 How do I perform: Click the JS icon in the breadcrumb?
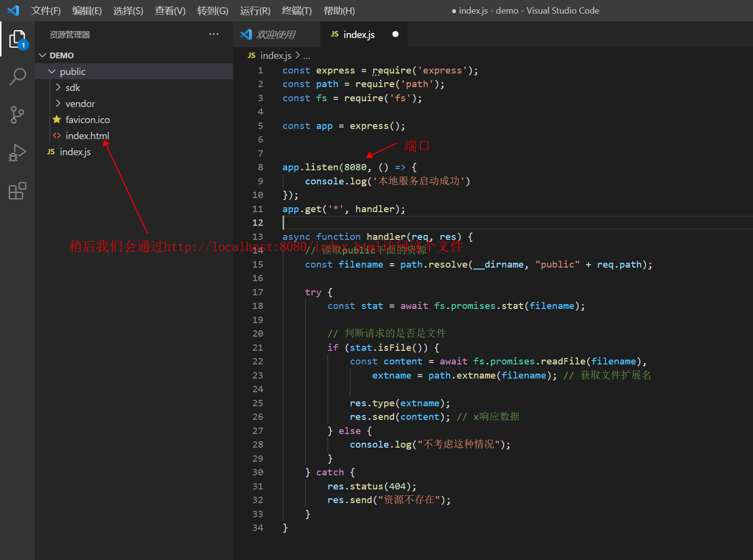[251, 55]
